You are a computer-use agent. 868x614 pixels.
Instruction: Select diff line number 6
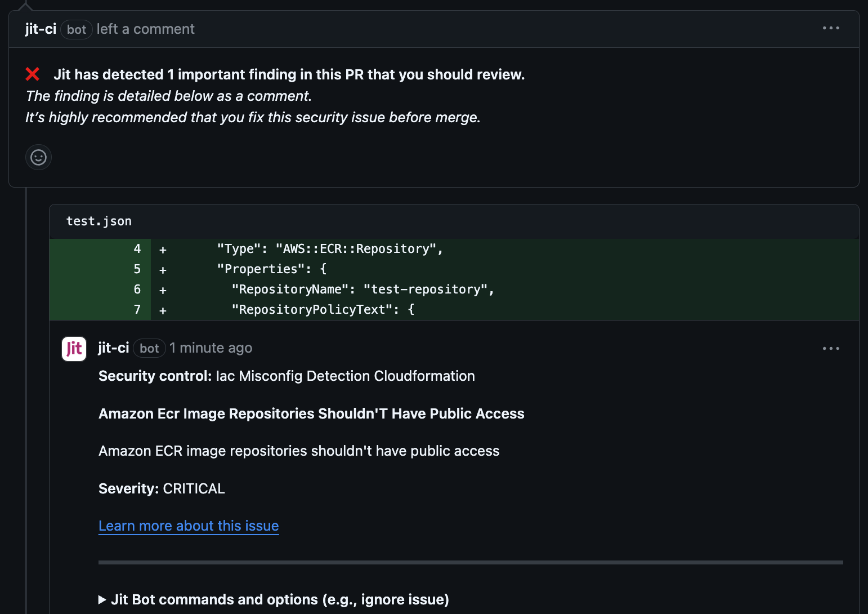[x=137, y=290]
